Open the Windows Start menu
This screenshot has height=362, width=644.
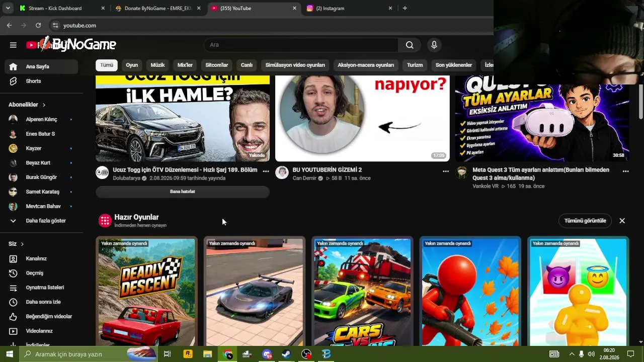[9, 354]
